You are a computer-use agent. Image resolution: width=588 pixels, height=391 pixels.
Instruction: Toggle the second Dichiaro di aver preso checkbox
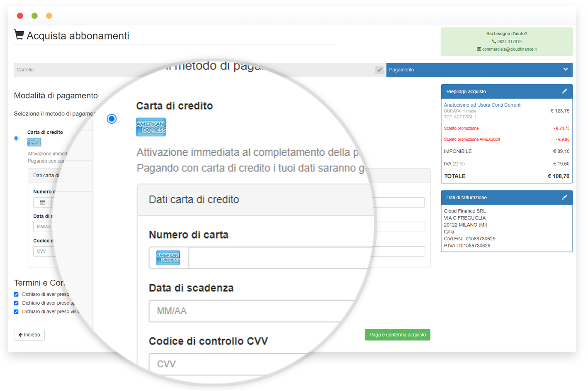16,303
